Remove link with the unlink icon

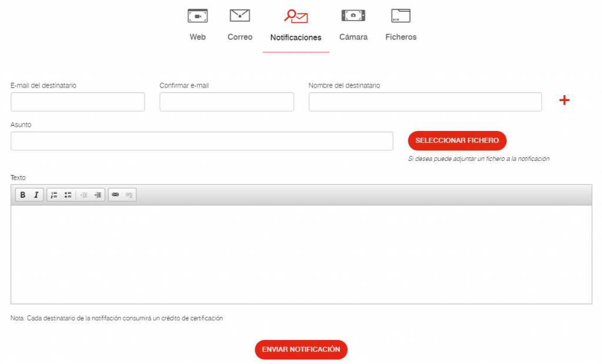pyautogui.click(x=129, y=195)
